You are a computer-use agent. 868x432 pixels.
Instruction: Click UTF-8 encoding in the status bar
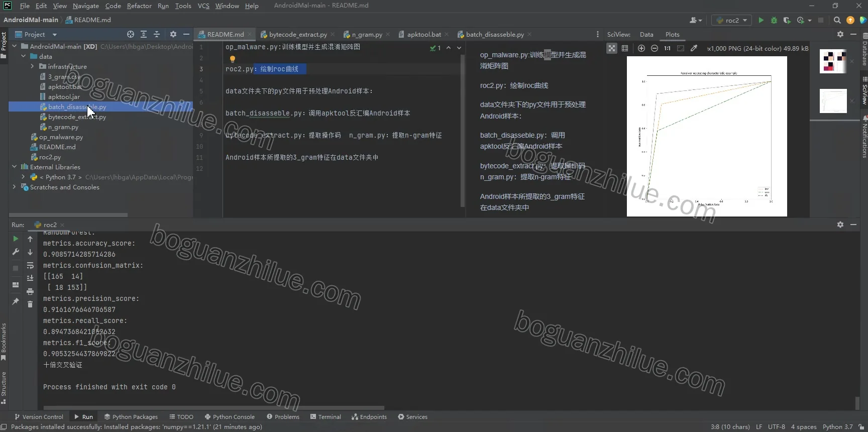tap(776, 426)
